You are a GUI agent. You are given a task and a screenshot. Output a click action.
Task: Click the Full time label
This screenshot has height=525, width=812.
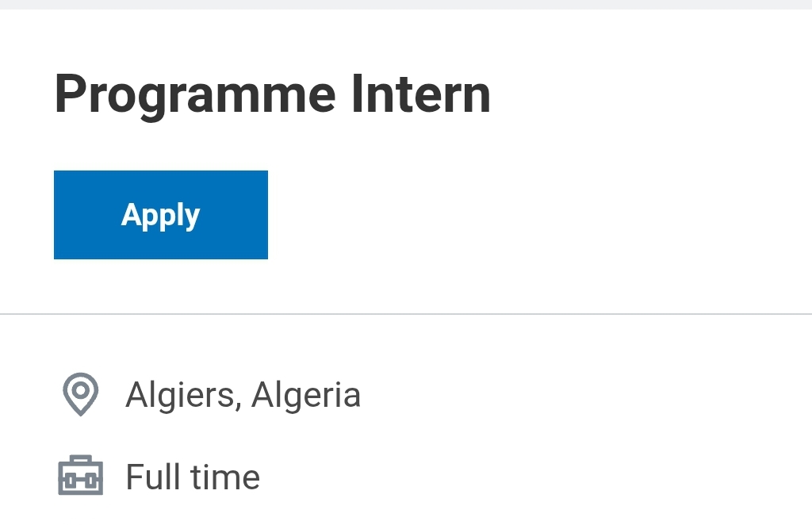(x=193, y=477)
